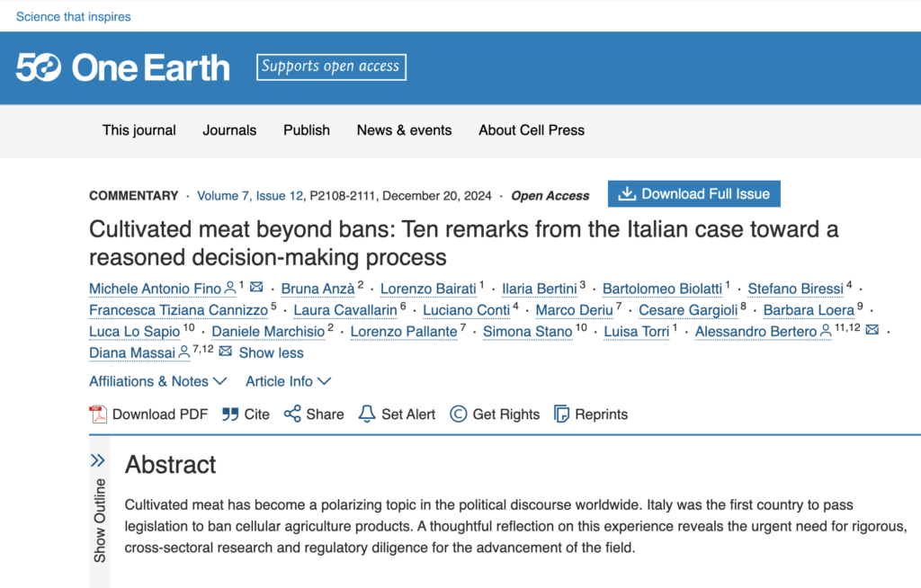Open the This journal menu

coord(139,130)
